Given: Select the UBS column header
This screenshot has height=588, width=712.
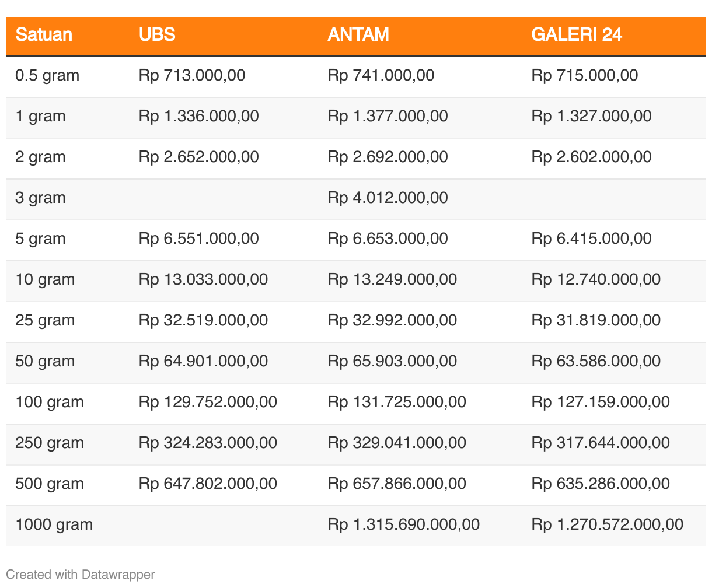Looking at the screenshot, I should pyautogui.click(x=157, y=34).
